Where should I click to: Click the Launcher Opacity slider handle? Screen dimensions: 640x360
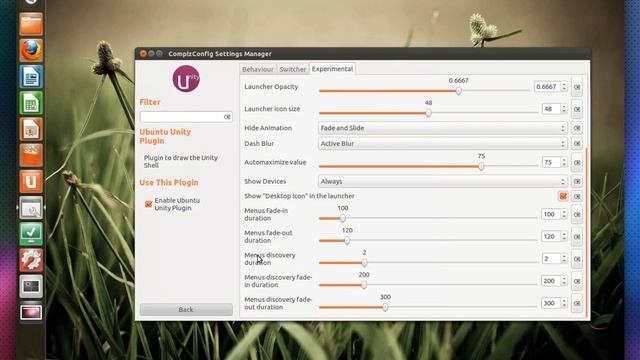(459, 91)
